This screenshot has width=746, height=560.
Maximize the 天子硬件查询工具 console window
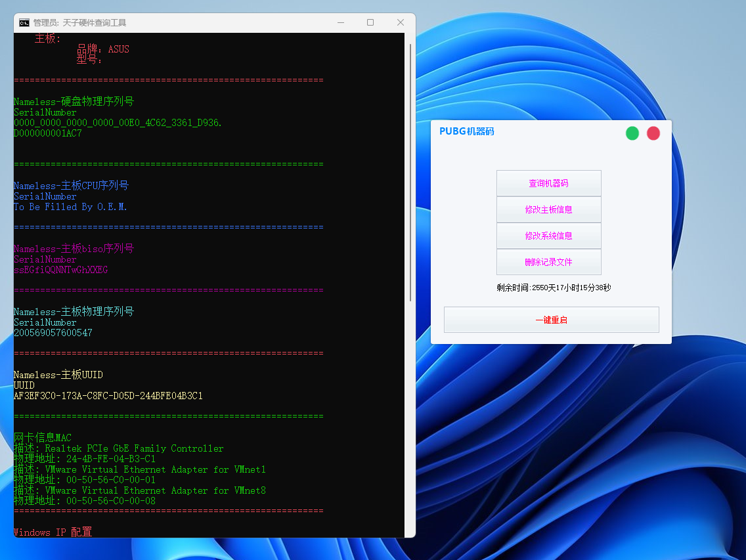(x=370, y=22)
